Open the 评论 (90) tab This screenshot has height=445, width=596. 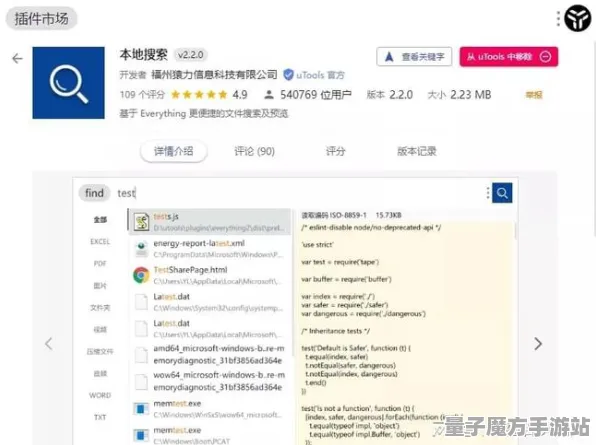(254, 151)
